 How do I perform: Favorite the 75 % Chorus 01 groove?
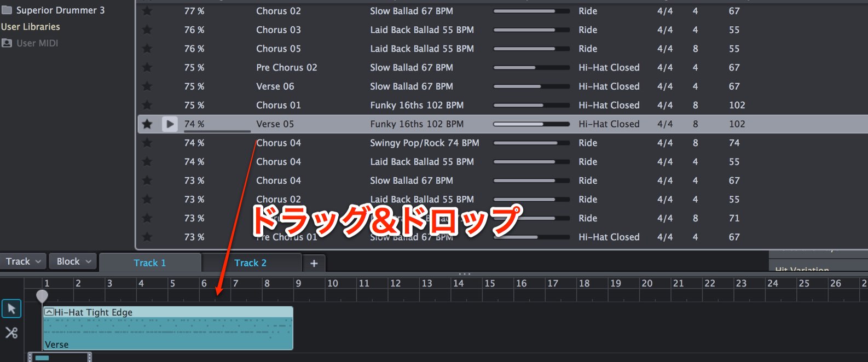(x=147, y=105)
